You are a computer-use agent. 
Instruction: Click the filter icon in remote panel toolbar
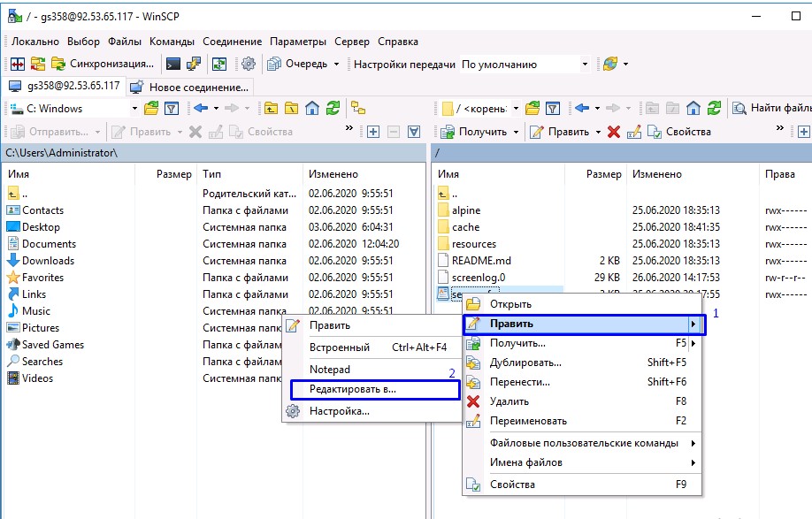coord(553,109)
